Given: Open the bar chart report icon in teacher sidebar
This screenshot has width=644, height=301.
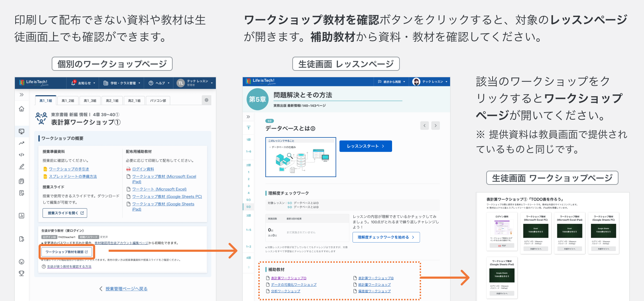Looking at the screenshot, I should [x=22, y=216].
